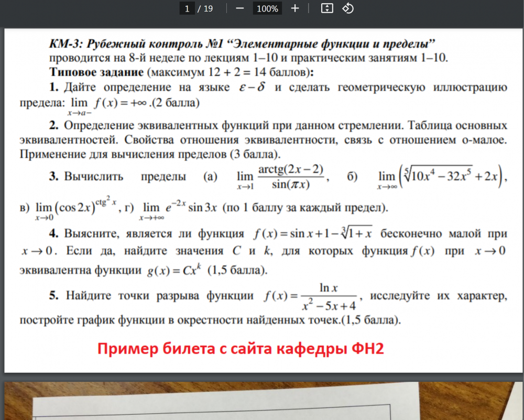Click the zoom in plus icon

[x=294, y=8]
